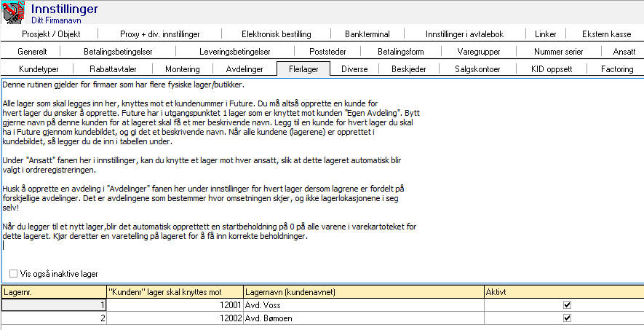Select the Avd. Bømoen name cell

364,318
